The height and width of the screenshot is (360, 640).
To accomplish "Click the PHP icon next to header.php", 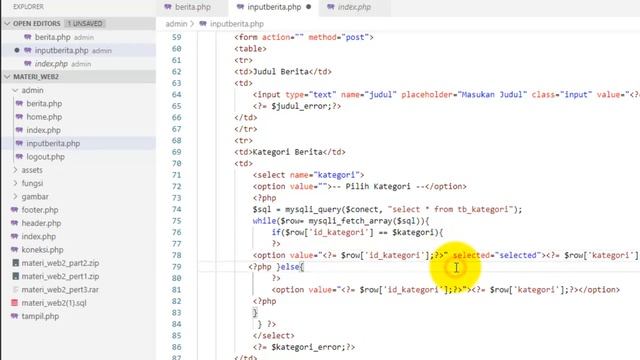I will click(x=15, y=223).
